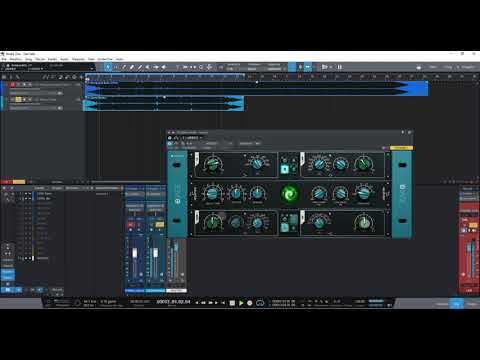
Task: Click the large top-left knob in the plugin
Action: (x=213, y=164)
